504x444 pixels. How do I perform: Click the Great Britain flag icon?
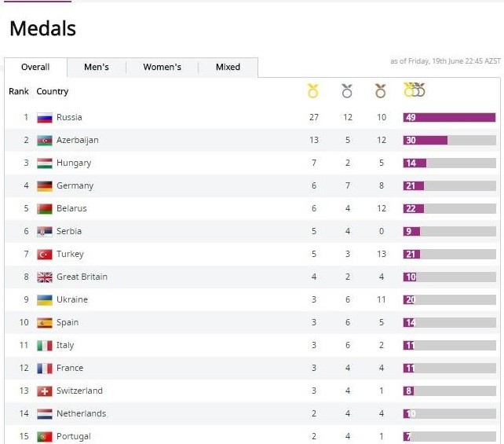pos(45,277)
